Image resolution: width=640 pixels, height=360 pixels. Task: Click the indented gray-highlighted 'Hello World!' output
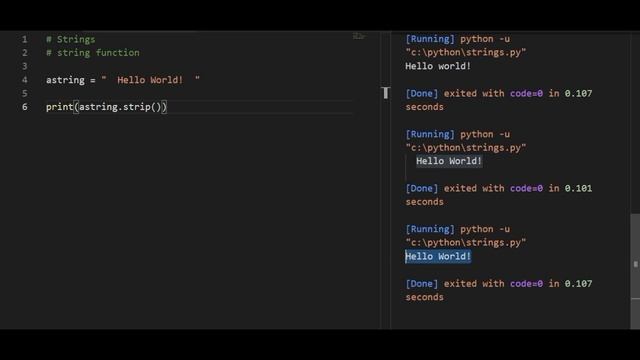(449, 161)
